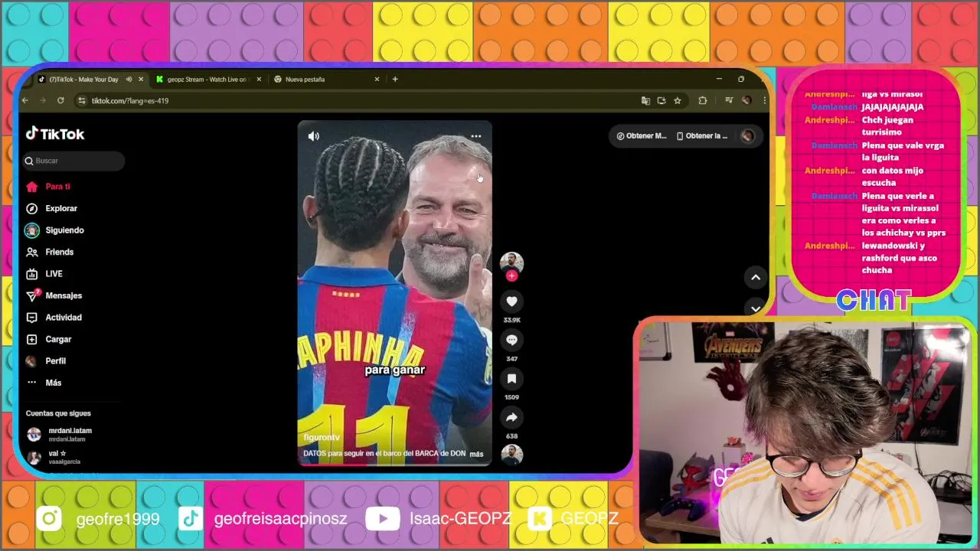
Task: Share the video with the arrow icon
Action: tap(511, 417)
